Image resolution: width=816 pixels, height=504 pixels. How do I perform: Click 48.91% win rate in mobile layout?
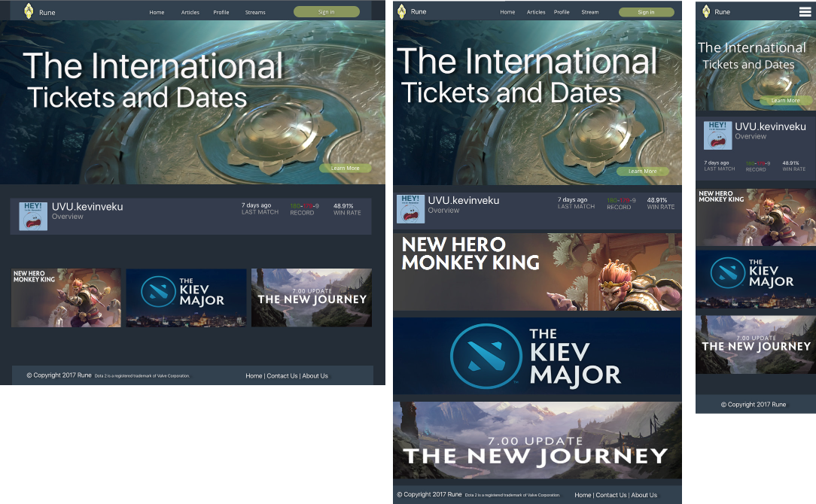790,162
